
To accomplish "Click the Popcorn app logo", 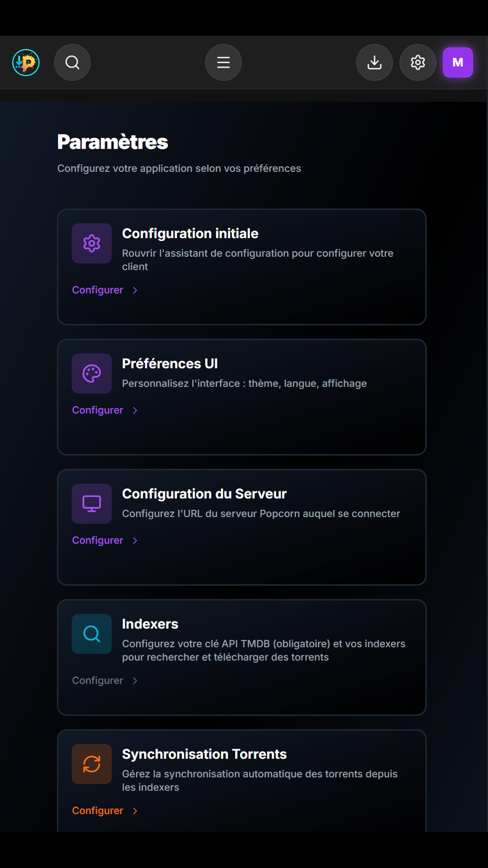I will [x=26, y=62].
